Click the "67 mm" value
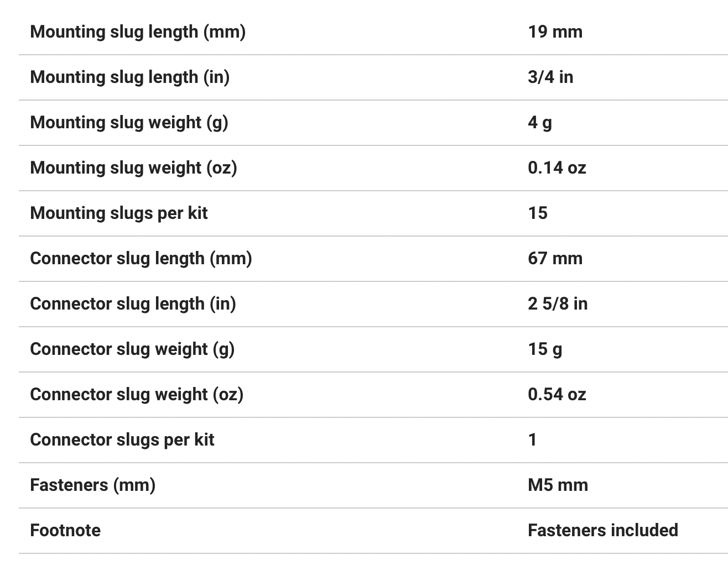 [555, 258]
